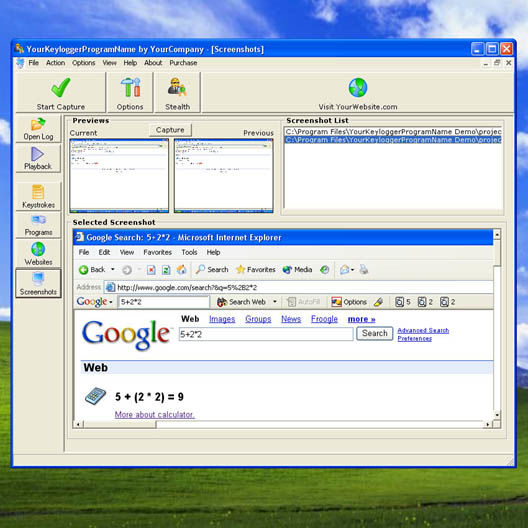
Task: Click the Google toolbar search box
Action: [163, 302]
